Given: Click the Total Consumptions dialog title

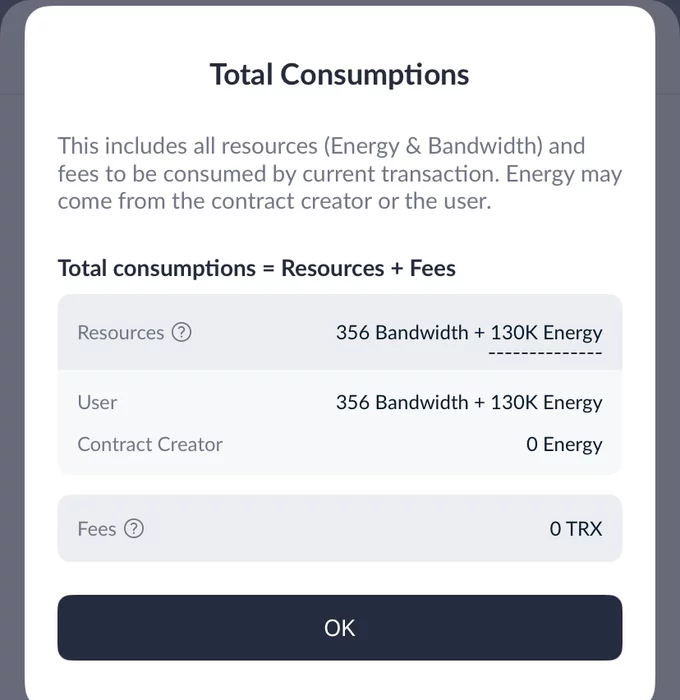Looking at the screenshot, I should click(339, 74).
